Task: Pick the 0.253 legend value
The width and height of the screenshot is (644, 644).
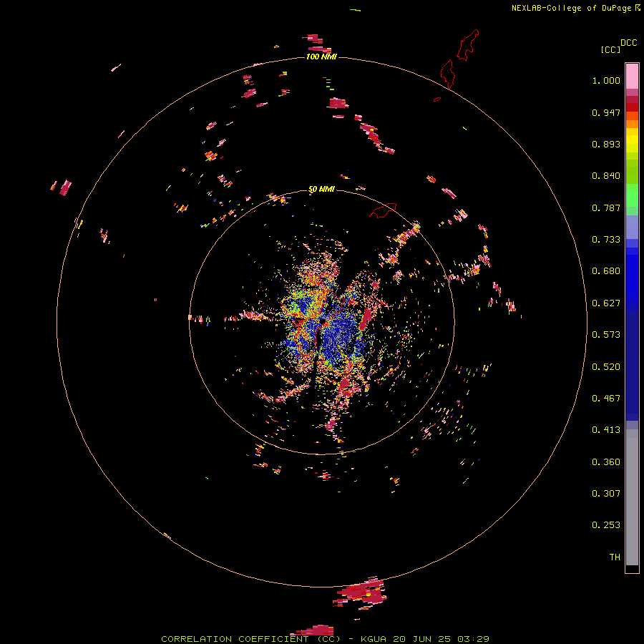Action: coord(606,525)
